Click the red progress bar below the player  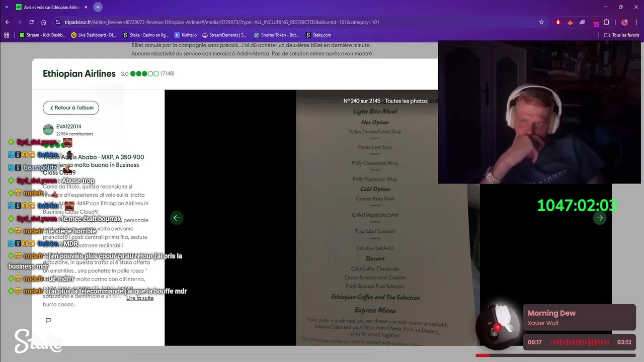pyautogui.click(x=555, y=355)
